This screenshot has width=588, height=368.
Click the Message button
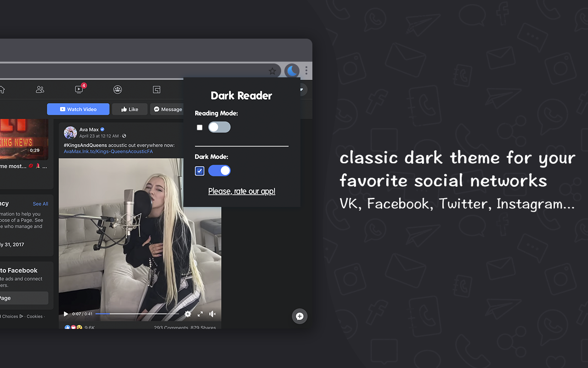point(167,109)
